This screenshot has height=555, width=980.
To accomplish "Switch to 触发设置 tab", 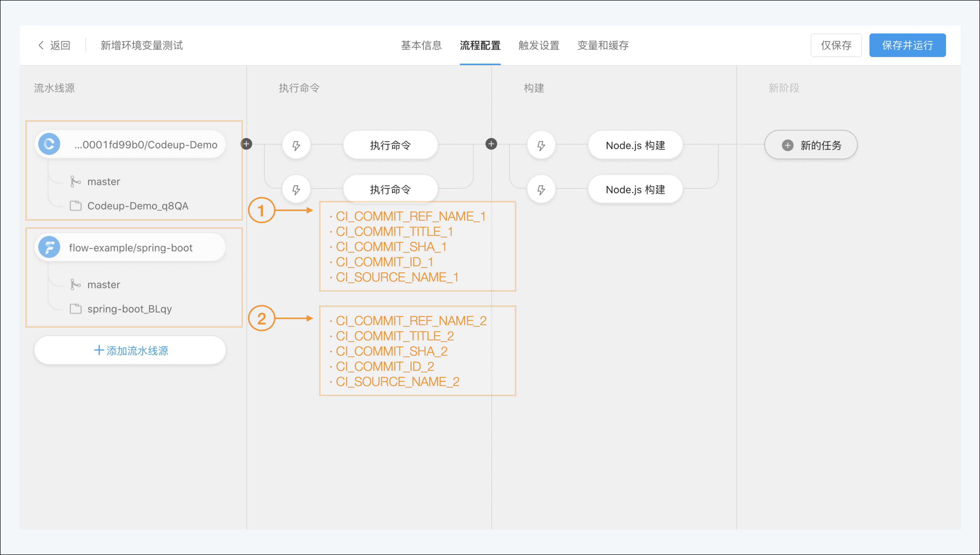I will [539, 45].
